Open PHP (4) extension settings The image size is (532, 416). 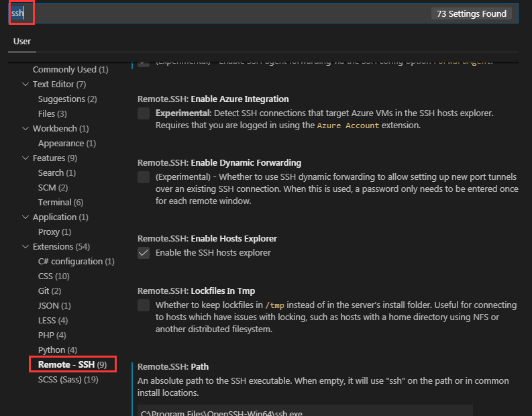[52, 335]
